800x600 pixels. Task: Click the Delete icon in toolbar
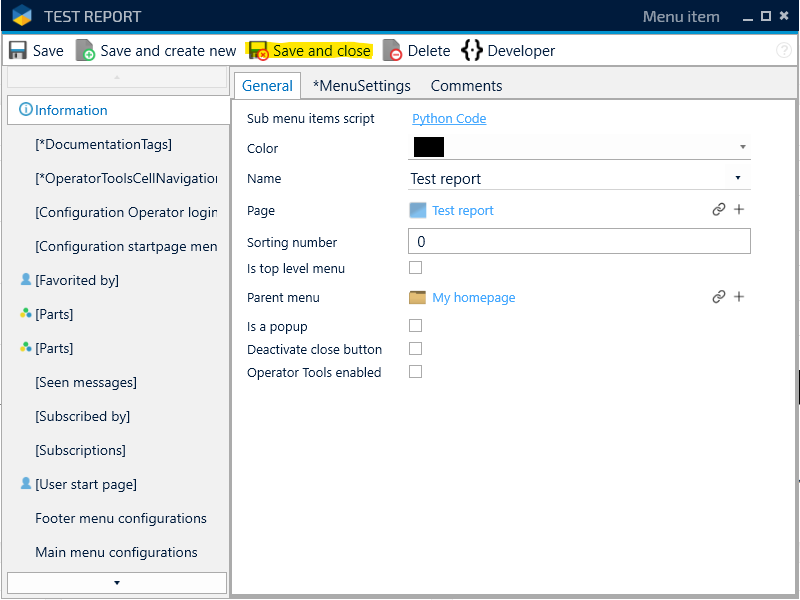click(x=392, y=51)
